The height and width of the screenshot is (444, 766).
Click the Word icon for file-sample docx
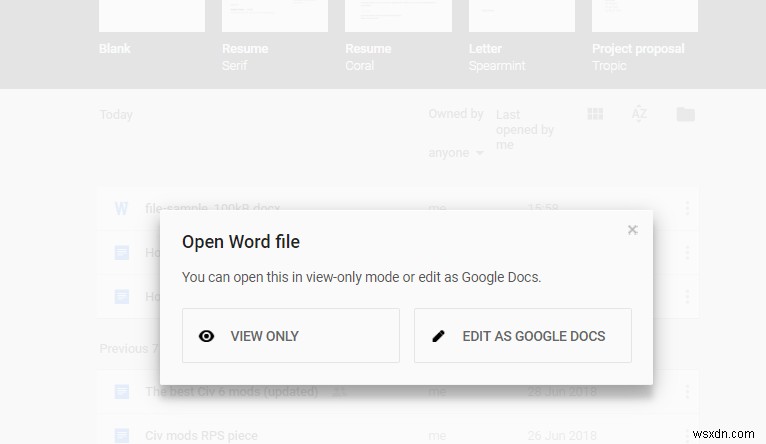[x=121, y=209]
